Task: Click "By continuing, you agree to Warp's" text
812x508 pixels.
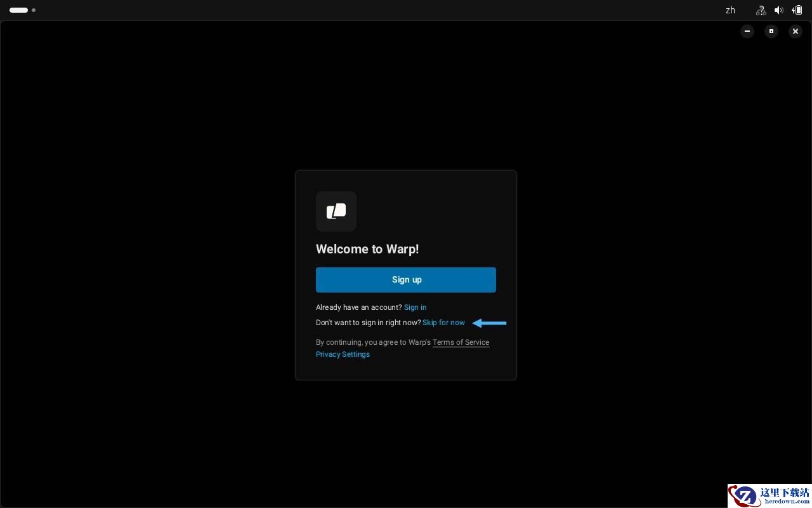Action: point(374,342)
